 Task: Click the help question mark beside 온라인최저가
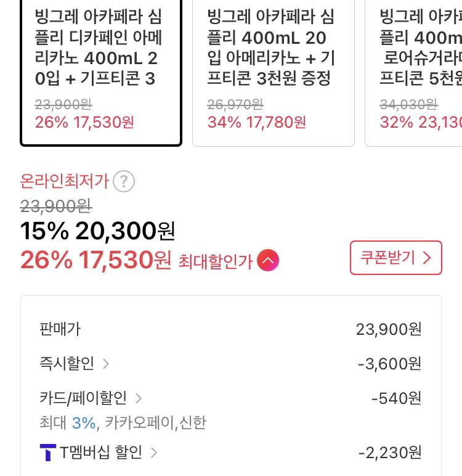(124, 182)
